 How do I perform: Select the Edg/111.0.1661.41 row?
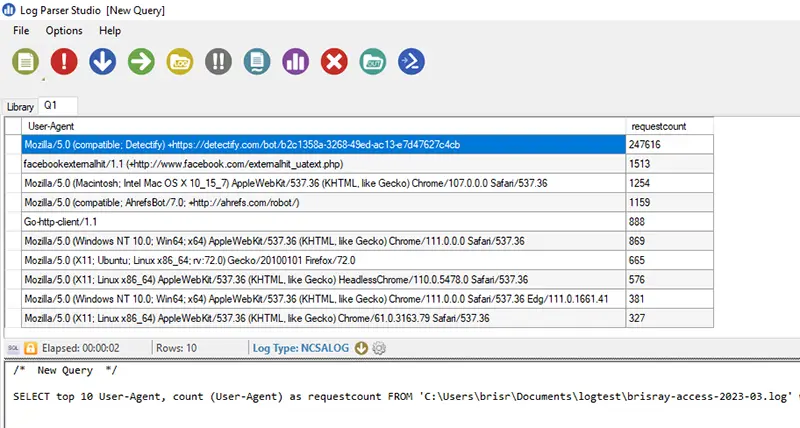pyautogui.click(x=323, y=299)
